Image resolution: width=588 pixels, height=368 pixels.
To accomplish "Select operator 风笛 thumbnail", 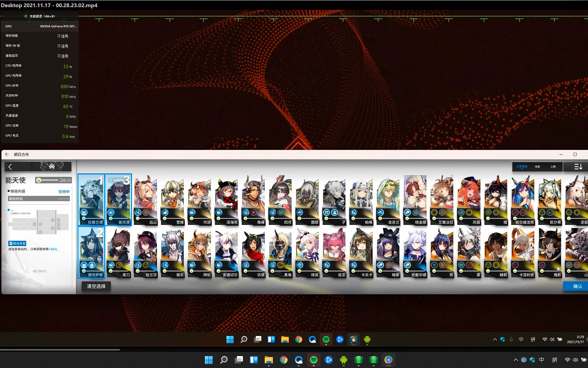I will point(469,200).
